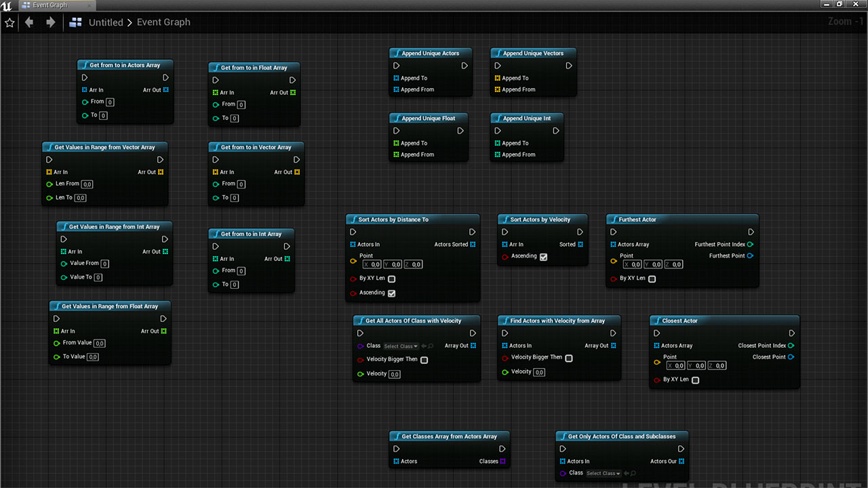
Task: Click Zoom -1 indicator text
Action: click(845, 22)
